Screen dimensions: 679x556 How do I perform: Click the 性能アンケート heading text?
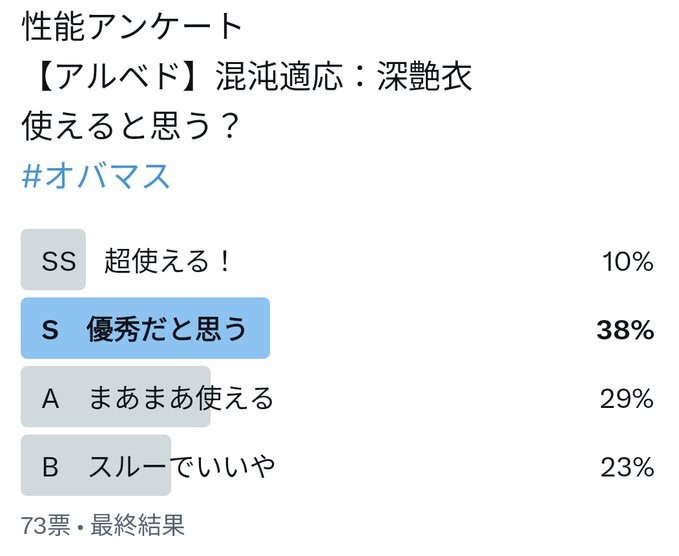point(132,27)
